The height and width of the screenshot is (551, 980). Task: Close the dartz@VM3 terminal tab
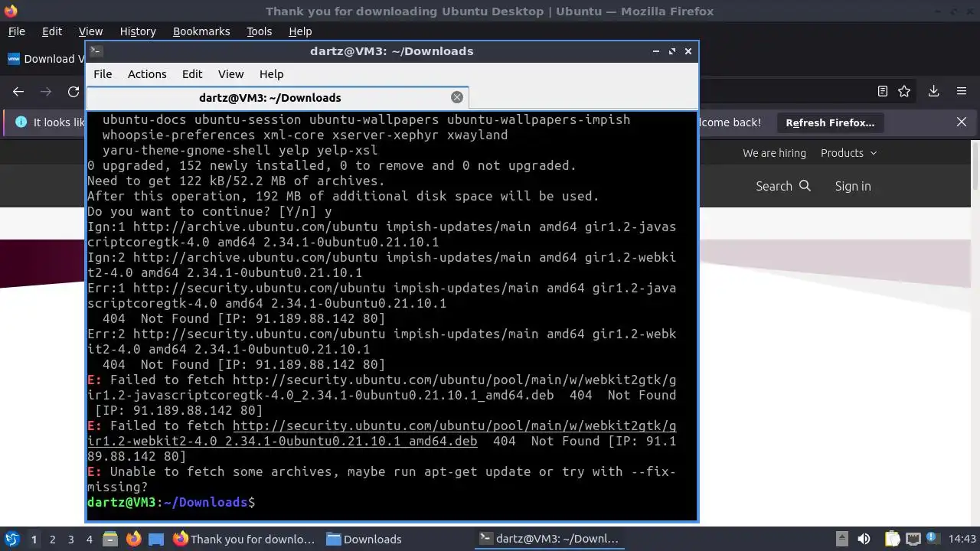pos(457,97)
